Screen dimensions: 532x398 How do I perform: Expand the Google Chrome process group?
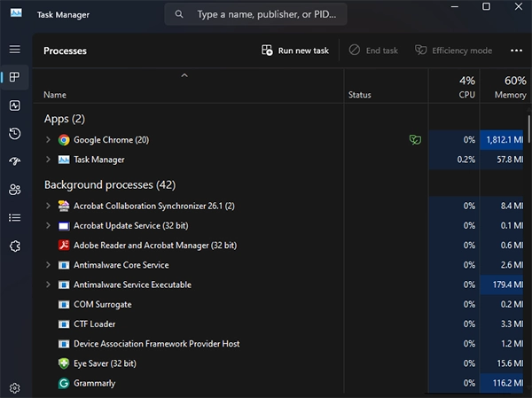click(48, 139)
